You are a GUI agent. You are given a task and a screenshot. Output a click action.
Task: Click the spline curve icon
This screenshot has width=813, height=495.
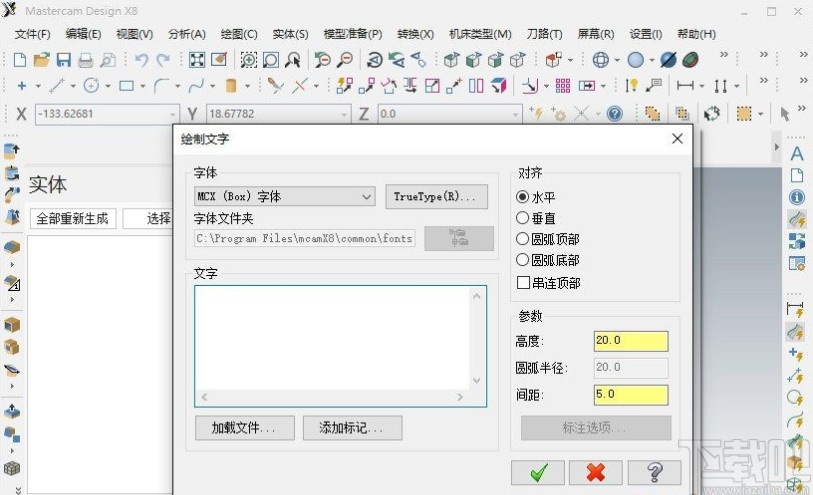pyautogui.click(x=196, y=86)
